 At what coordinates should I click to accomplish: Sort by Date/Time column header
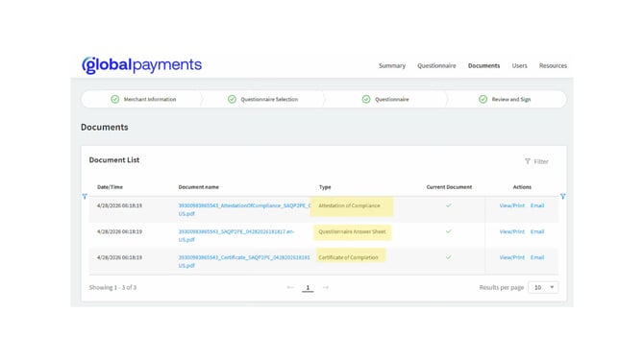[110, 187]
